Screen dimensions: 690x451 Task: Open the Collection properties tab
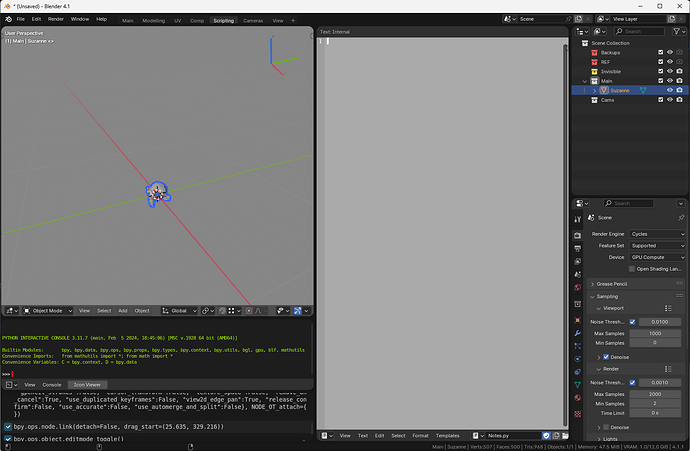coord(578,304)
